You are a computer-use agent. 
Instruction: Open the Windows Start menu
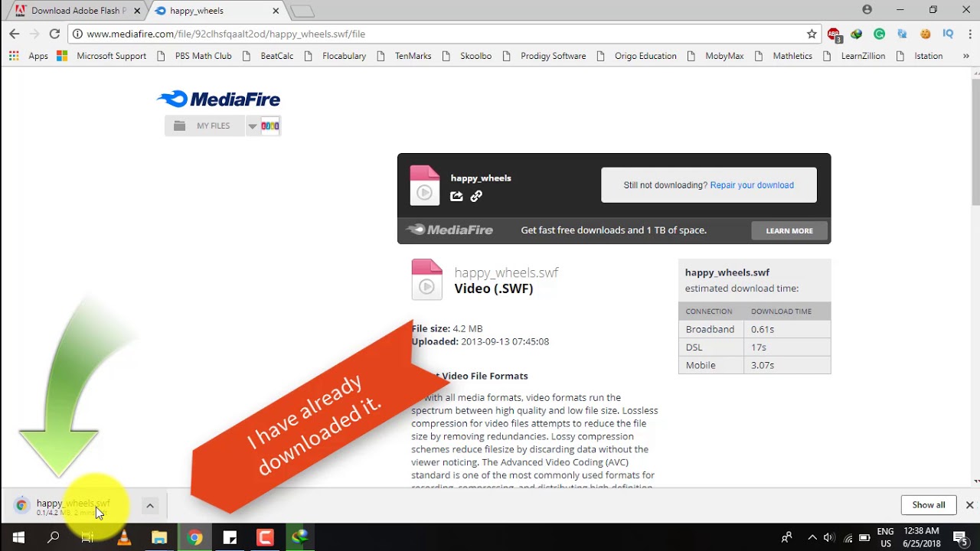tap(18, 537)
